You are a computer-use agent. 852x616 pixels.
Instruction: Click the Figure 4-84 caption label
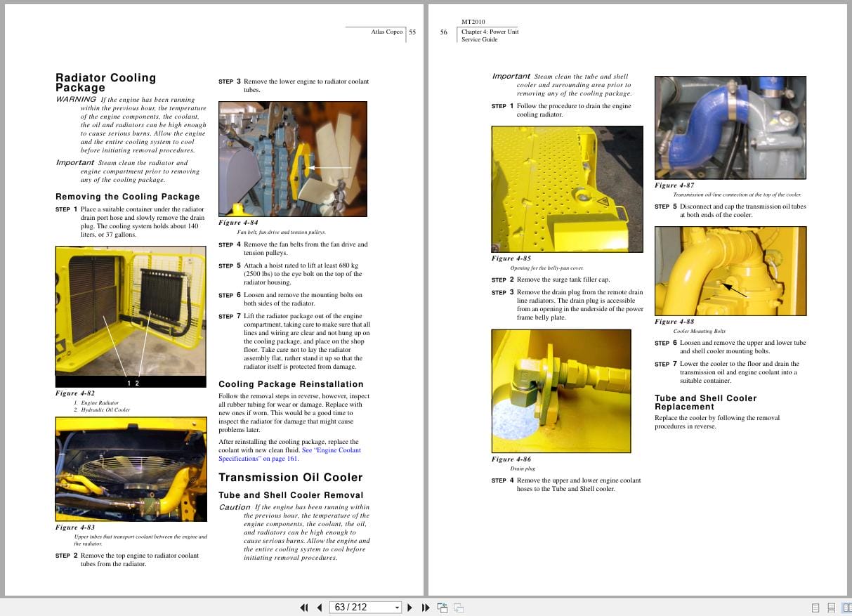click(238, 223)
